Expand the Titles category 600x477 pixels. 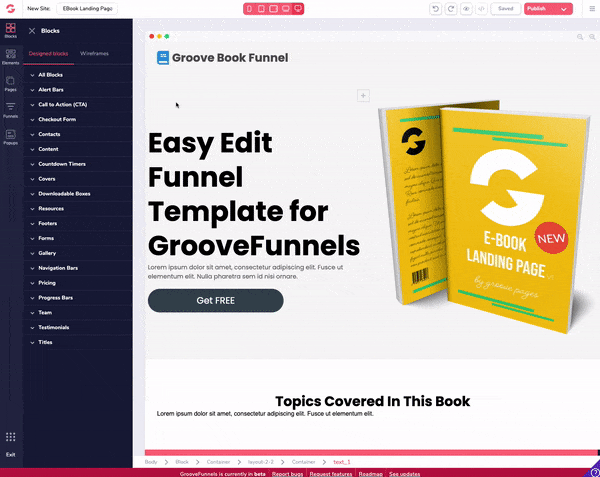click(78, 342)
